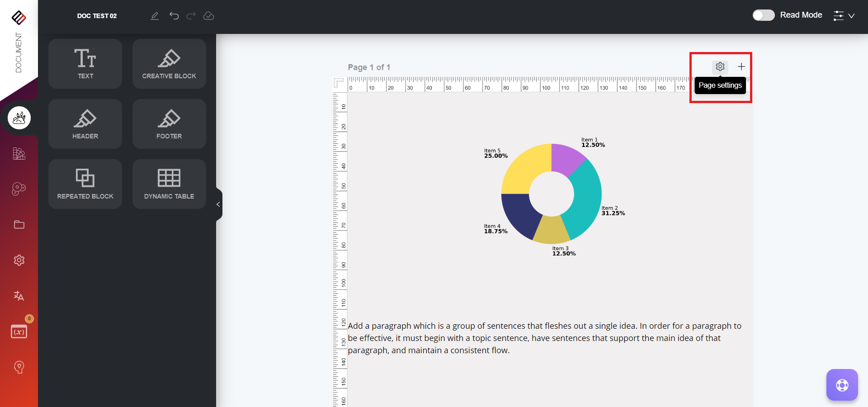Viewport: 868px width, 407px height.
Task: Add a new page with plus icon
Action: tap(741, 67)
